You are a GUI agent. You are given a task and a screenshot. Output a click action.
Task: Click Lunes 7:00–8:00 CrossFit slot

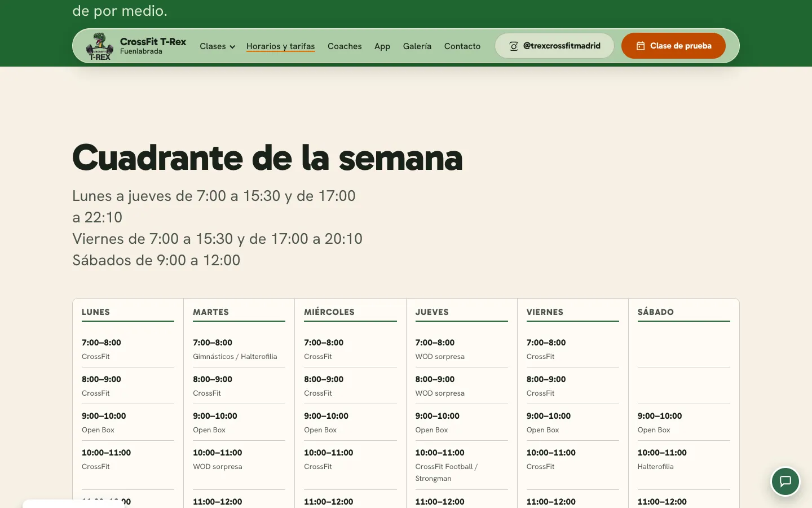(x=128, y=349)
